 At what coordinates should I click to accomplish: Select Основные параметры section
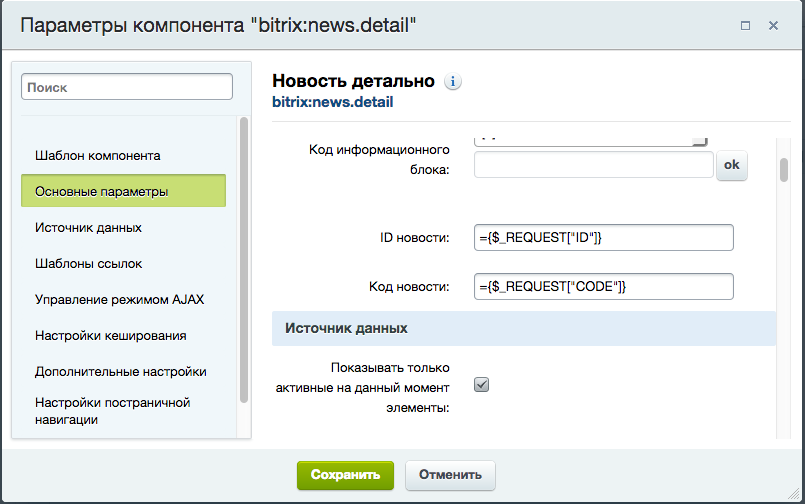coord(123,191)
